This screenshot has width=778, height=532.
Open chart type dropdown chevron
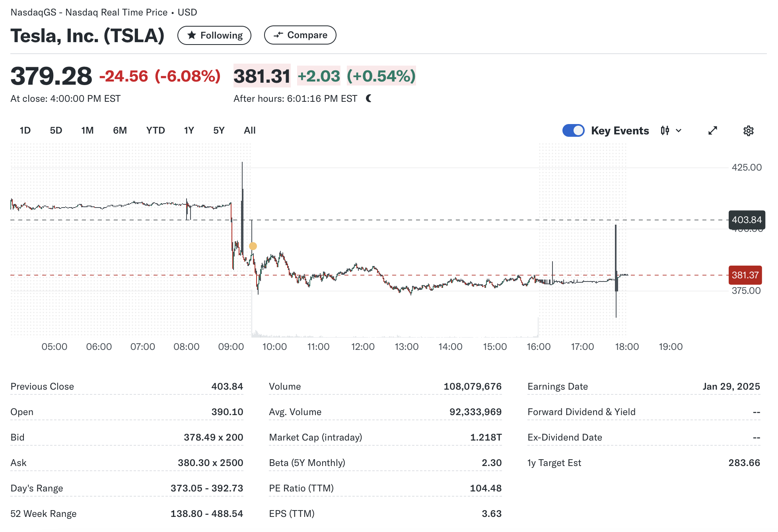pos(679,130)
